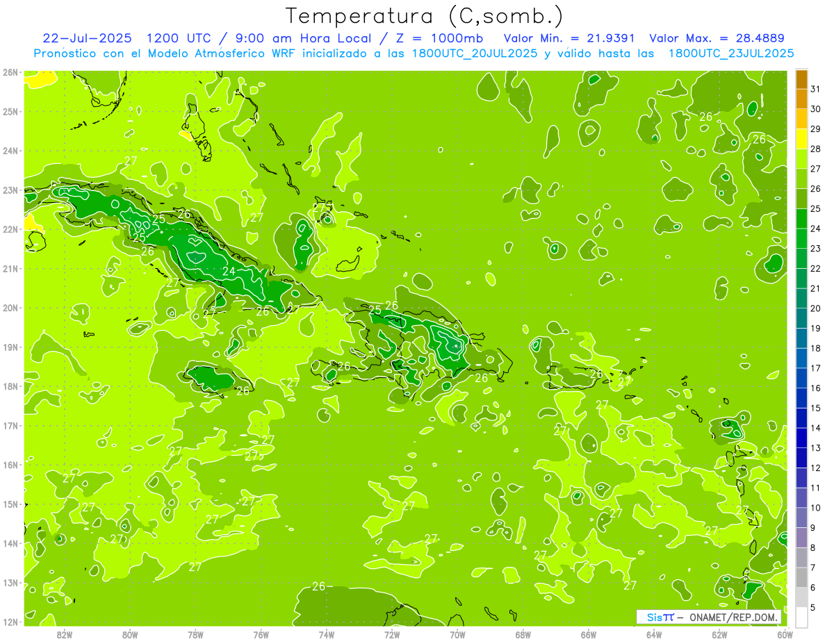Click the '62W' longitude label
The image size is (834, 644).
719,634
